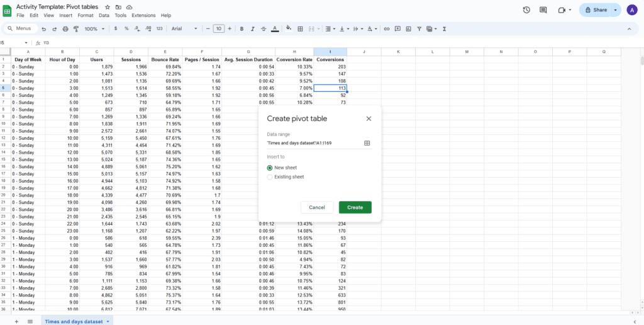Open the functions sigma icon
Screen dimensions: 644x325
point(445,29)
